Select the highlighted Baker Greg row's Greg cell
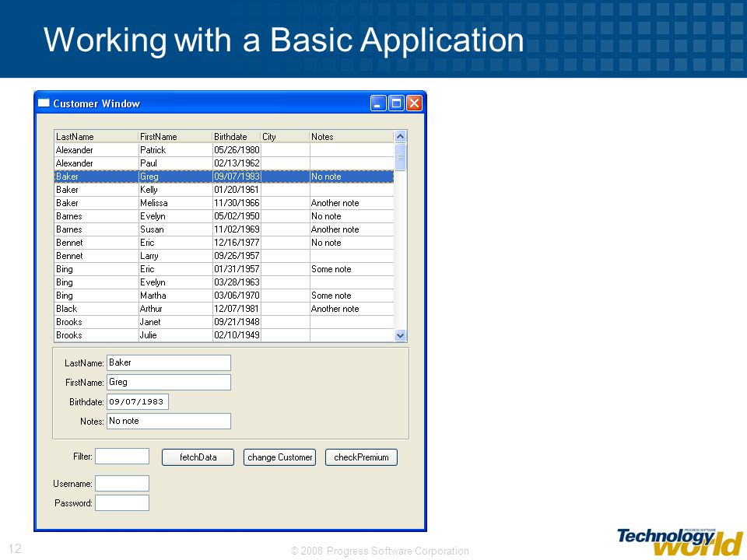 [175, 177]
